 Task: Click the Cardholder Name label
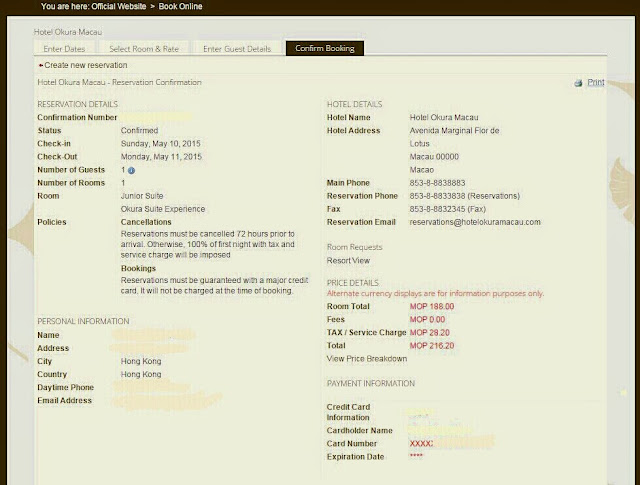[x=360, y=431]
